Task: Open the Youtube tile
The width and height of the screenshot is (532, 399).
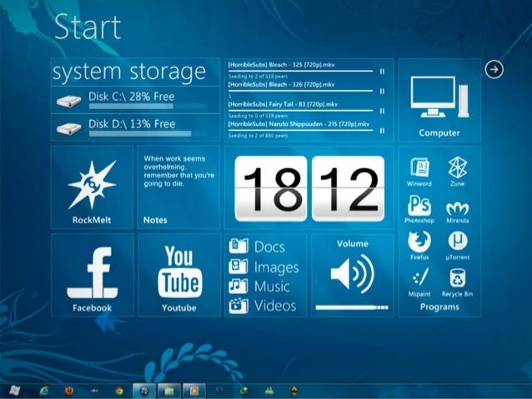Action: (179, 275)
